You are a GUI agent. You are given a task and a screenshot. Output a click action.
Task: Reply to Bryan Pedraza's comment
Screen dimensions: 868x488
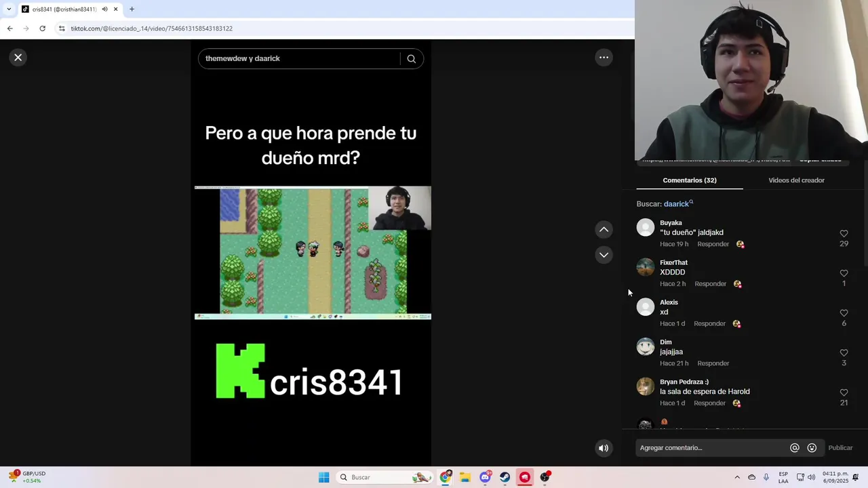709,403
